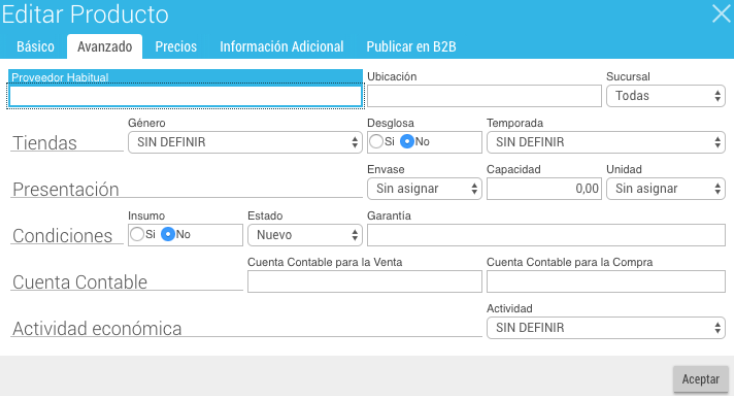This screenshot has height=396, width=734.
Task: Switch to the Básico tab
Action: tap(36, 47)
